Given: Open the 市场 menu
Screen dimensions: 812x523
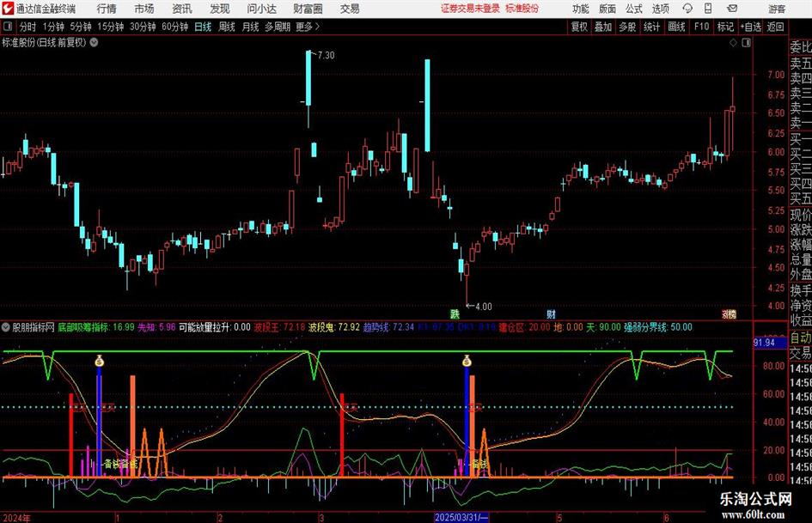Looking at the screenshot, I should tap(144, 9).
